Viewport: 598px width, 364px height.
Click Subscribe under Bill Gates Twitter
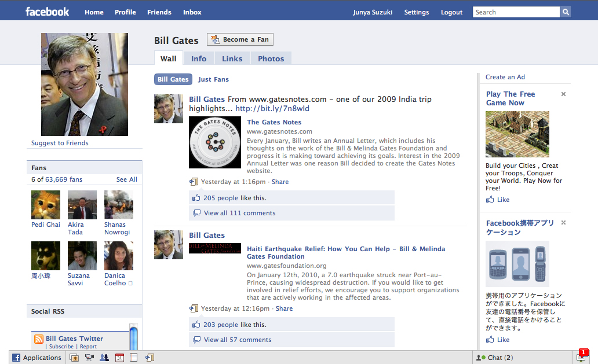point(61,347)
